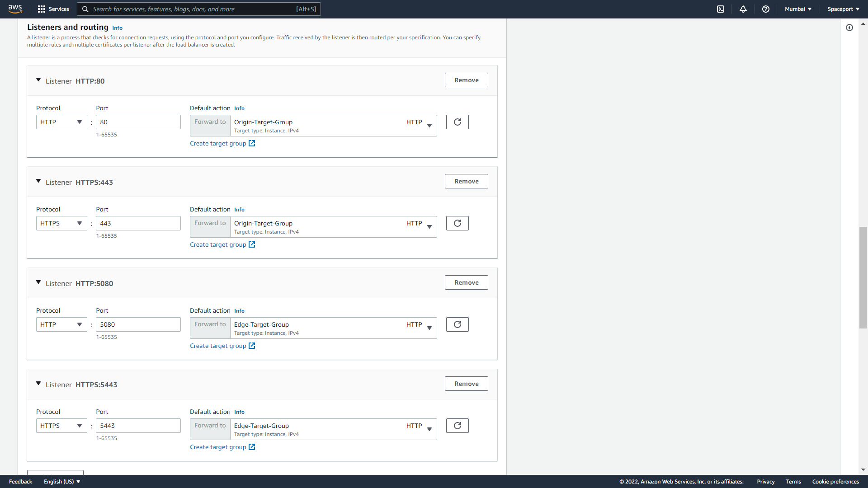This screenshot has height=488, width=868.
Task: Open the Privacy footer link
Action: tap(766, 482)
